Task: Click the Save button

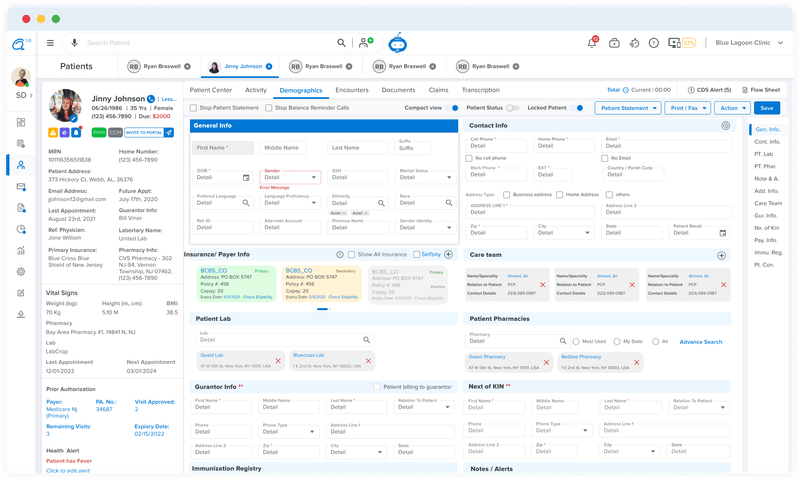Action: (x=766, y=107)
